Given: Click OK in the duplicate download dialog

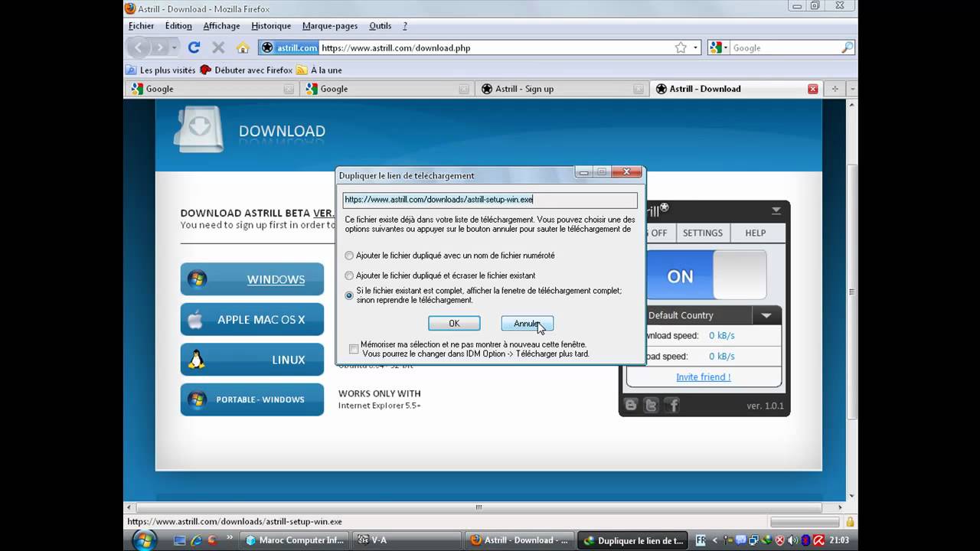Looking at the screenshot, I should [454, 324].
